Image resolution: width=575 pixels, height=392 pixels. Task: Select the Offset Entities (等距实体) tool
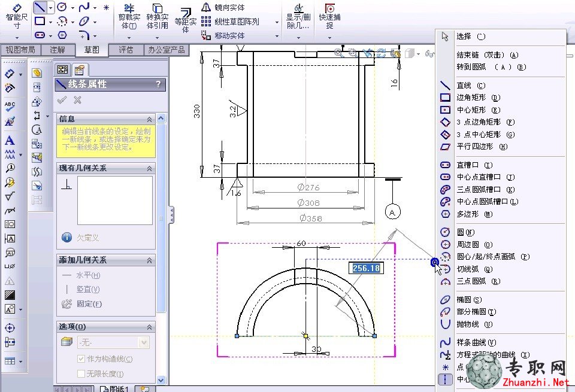(186, 20)
